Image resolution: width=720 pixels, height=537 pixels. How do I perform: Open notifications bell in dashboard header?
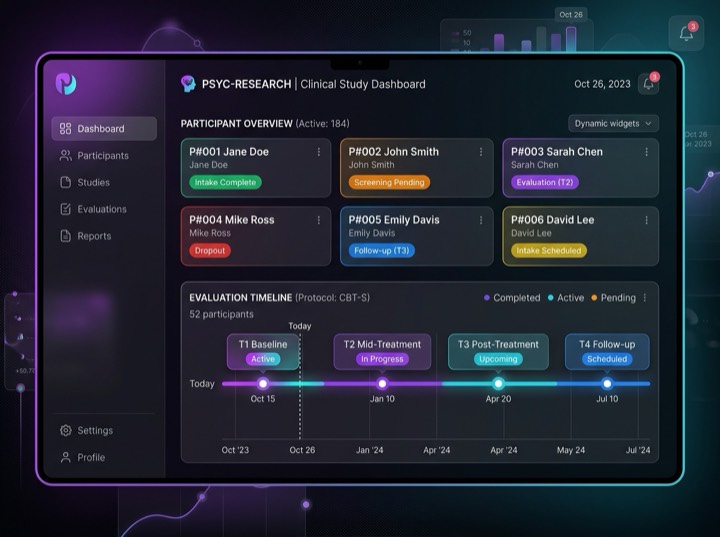[x=648, y=84]
